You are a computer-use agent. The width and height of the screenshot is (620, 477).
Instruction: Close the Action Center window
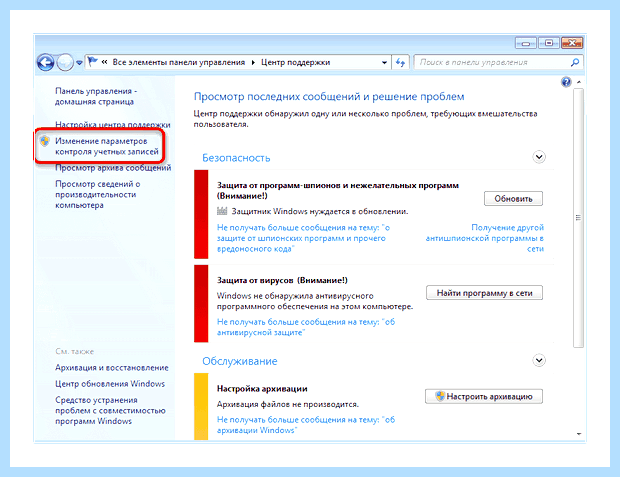tap(572, 43)
